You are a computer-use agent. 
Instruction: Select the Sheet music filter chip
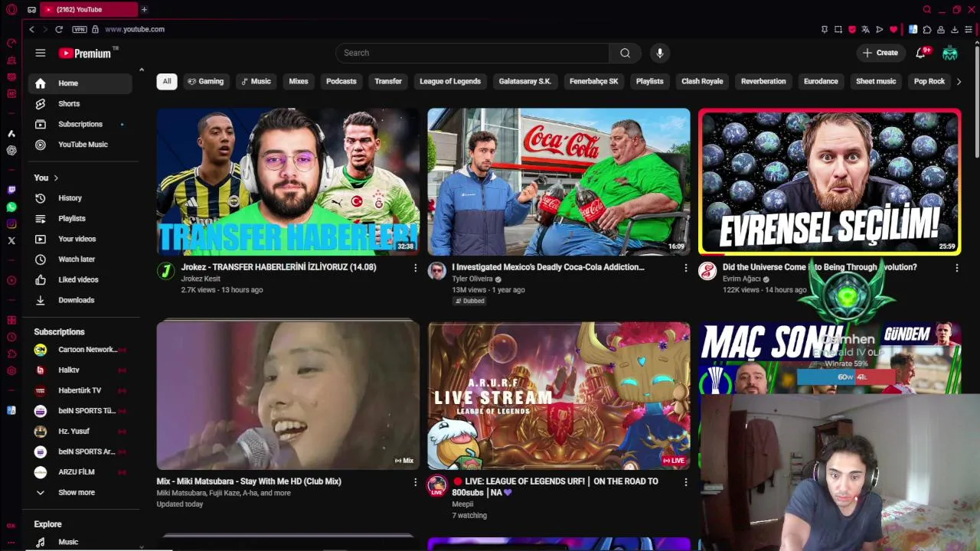pyautogui.click(x=876, y=81)
